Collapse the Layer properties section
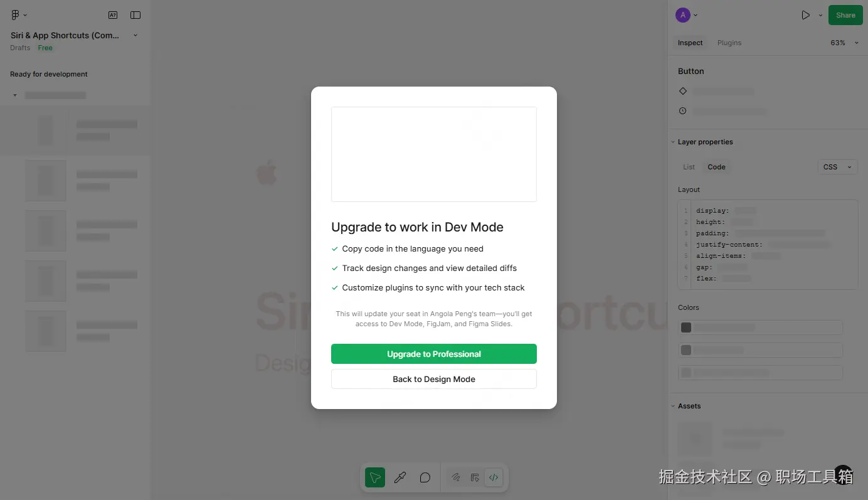Image resolution: width=868 pixels, height=500 pixels. pos(702,142)
